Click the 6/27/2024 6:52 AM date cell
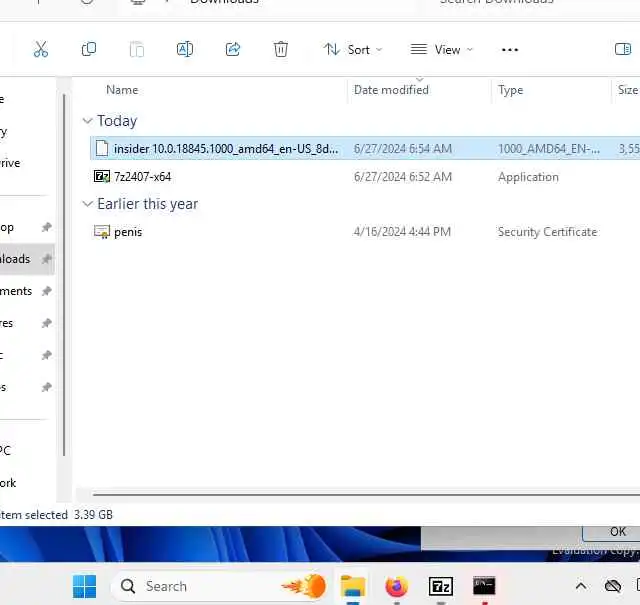 point(403,177)
